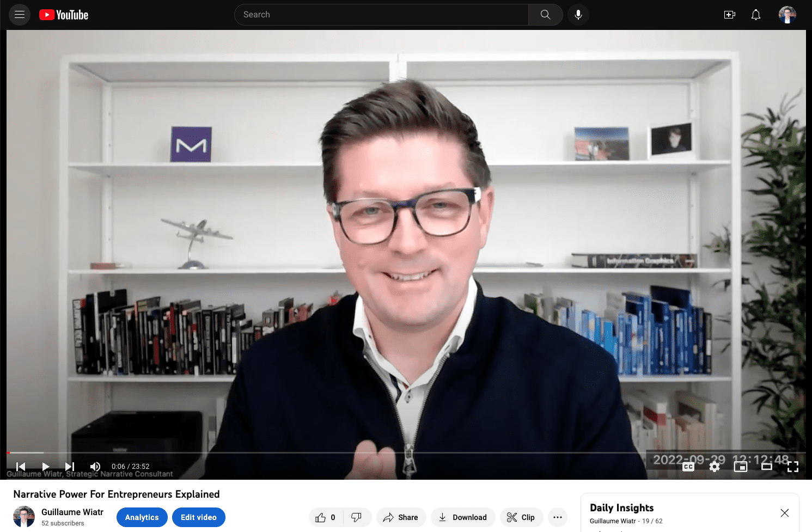Download the video
This screenshot has width=812, height=532.
click(x=463, y=517)
